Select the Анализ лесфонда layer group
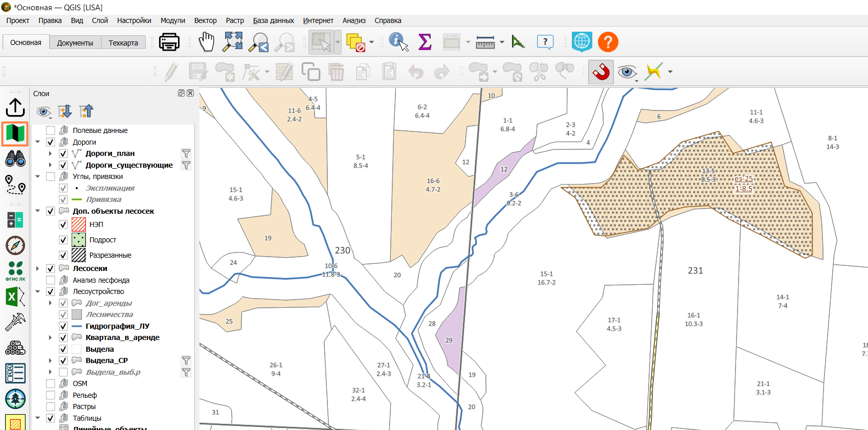 tap(101, 280)
